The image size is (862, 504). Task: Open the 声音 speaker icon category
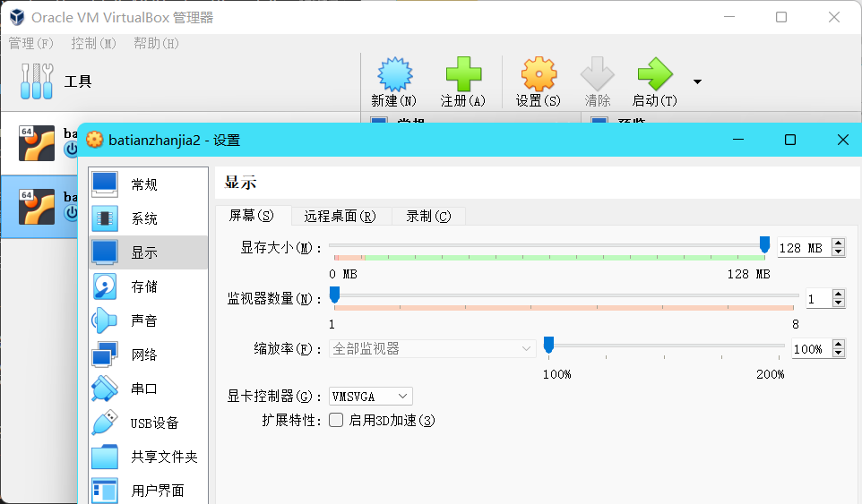pos(105,320)
